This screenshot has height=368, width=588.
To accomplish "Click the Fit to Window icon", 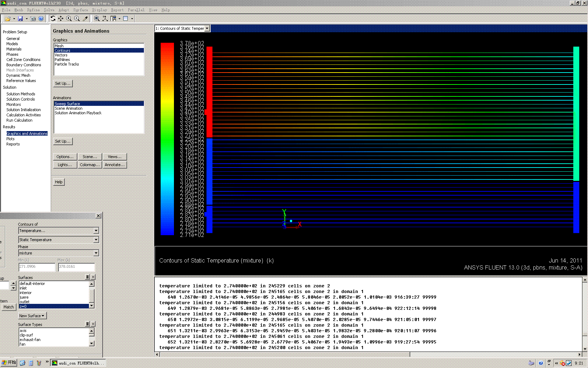I will [97, 19].
